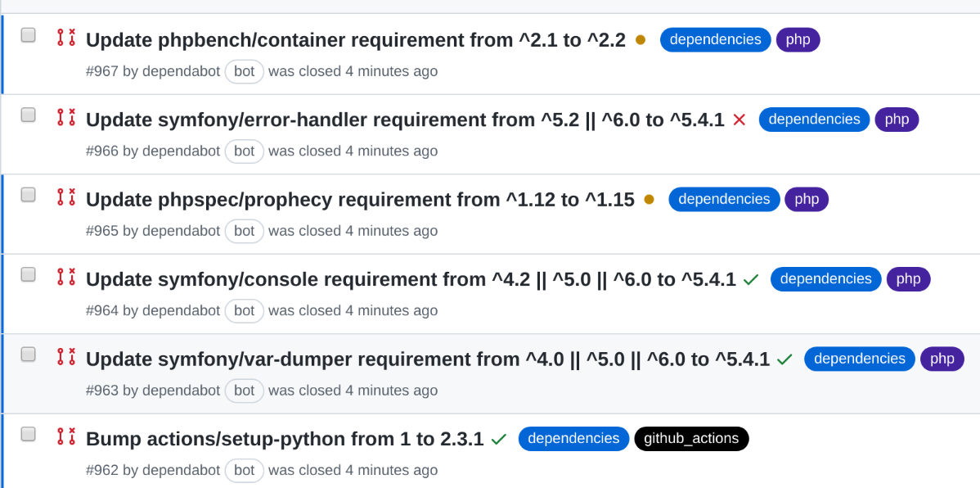Click the pending status dot beside phpbench/container PR
Viewport: 980px width, 488px height.
pyautogui.click(x=641, y=38)
